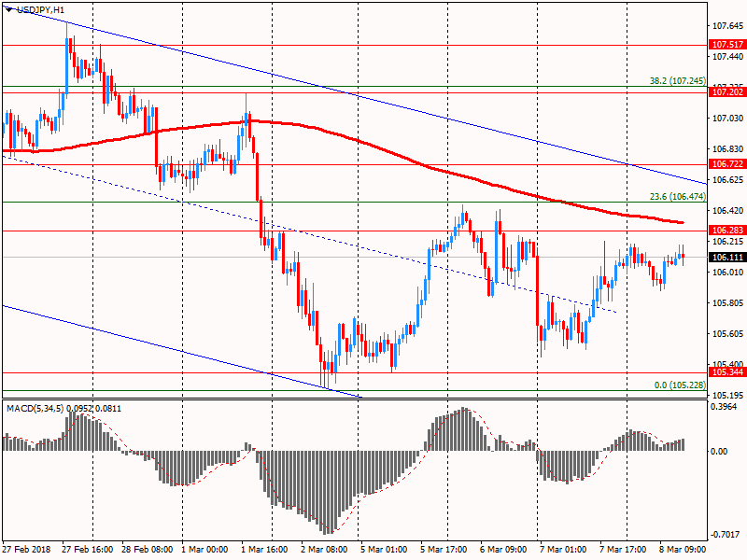Select the lower blue channel trendline
This screenshot has height=560, width=747.
(181, 351)
